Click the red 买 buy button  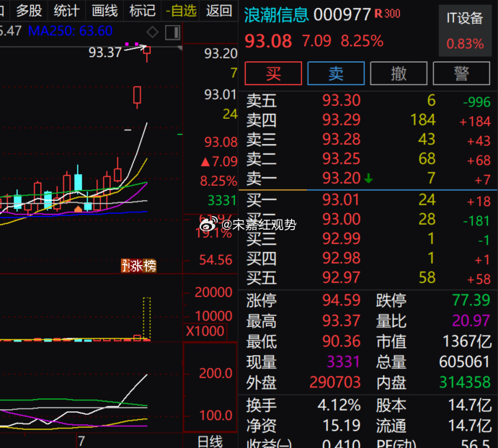pyautogui.click(x=273, y=73)
